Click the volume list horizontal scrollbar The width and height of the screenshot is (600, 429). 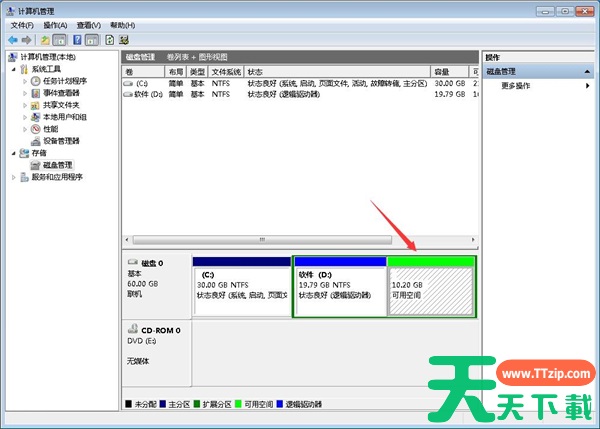point(262,240)
